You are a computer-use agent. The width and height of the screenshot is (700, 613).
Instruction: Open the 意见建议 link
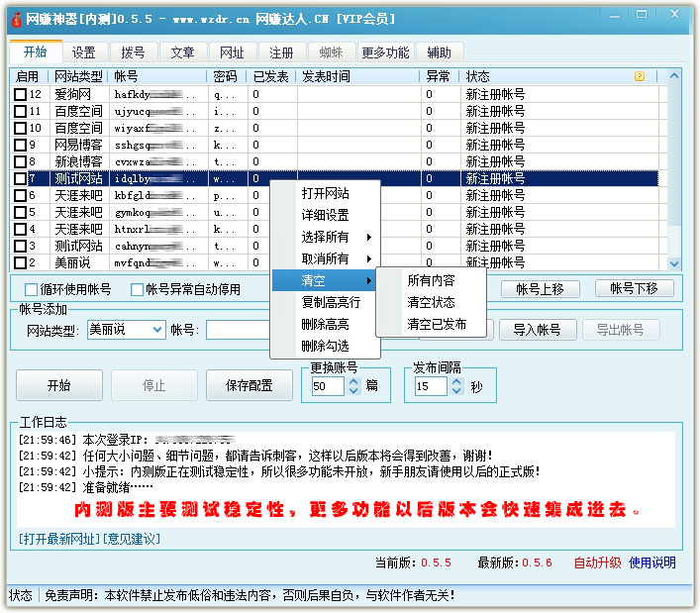point(132,539)
